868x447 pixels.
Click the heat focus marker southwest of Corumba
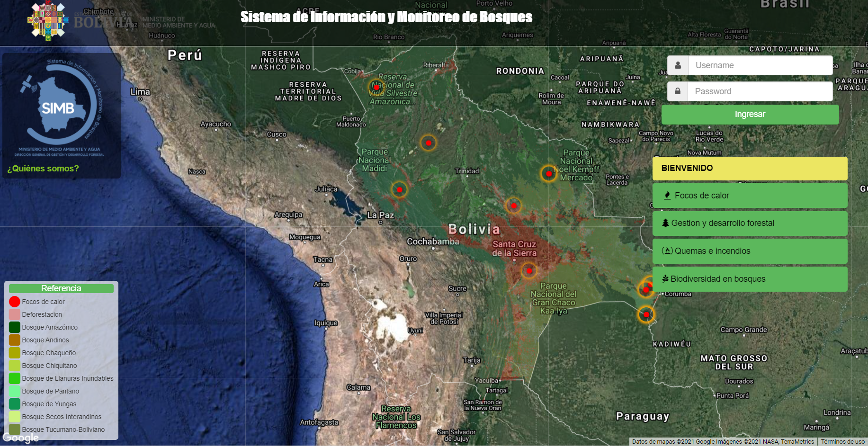[646, 314]
